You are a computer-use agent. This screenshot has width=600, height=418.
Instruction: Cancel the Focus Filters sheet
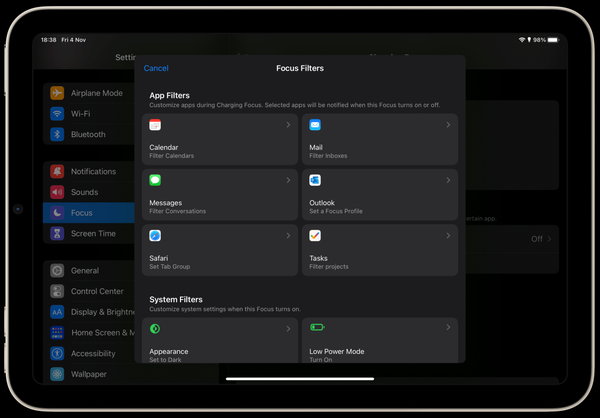pos(156,68)
